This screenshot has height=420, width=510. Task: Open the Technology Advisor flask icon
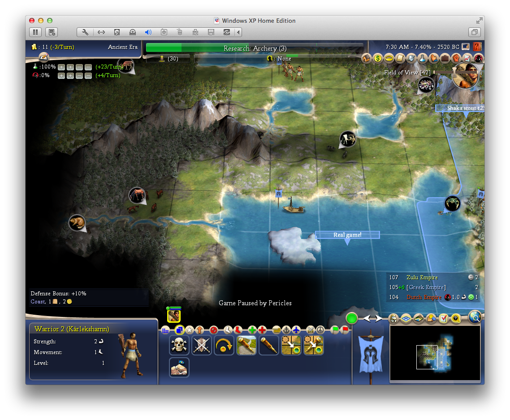point(423,58)
